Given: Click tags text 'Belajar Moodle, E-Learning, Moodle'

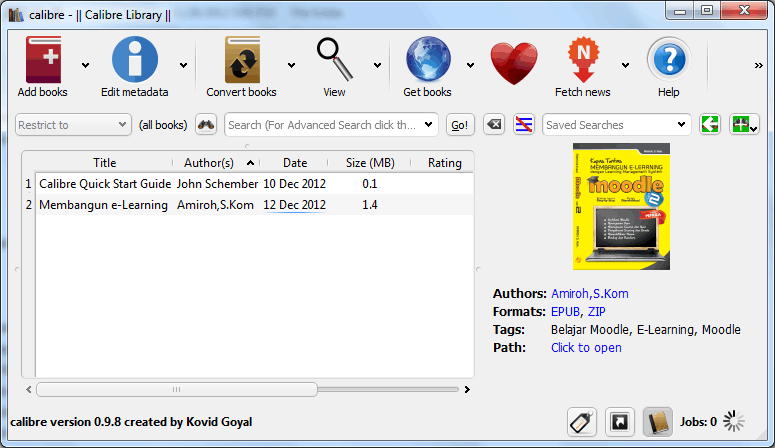Looking at the screenshot, I should 646,330.
